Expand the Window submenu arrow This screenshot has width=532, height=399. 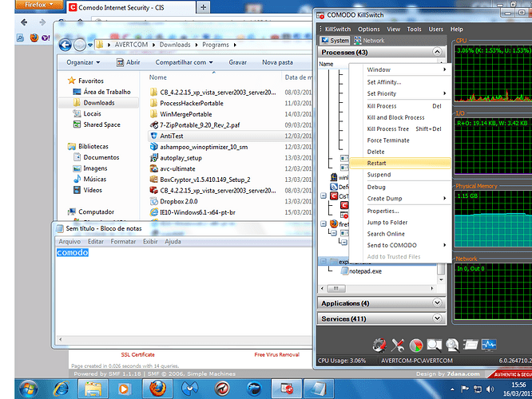tap(444, 69)
